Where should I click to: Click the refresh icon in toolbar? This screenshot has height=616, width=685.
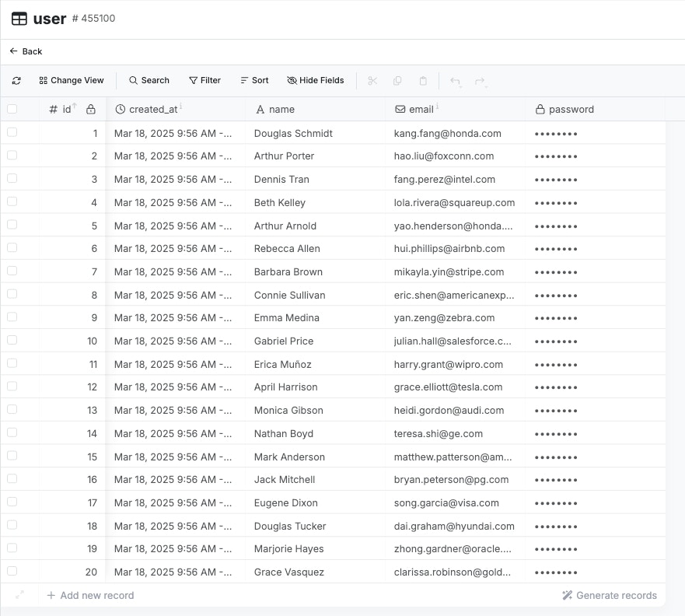click(x=16, y=81)
